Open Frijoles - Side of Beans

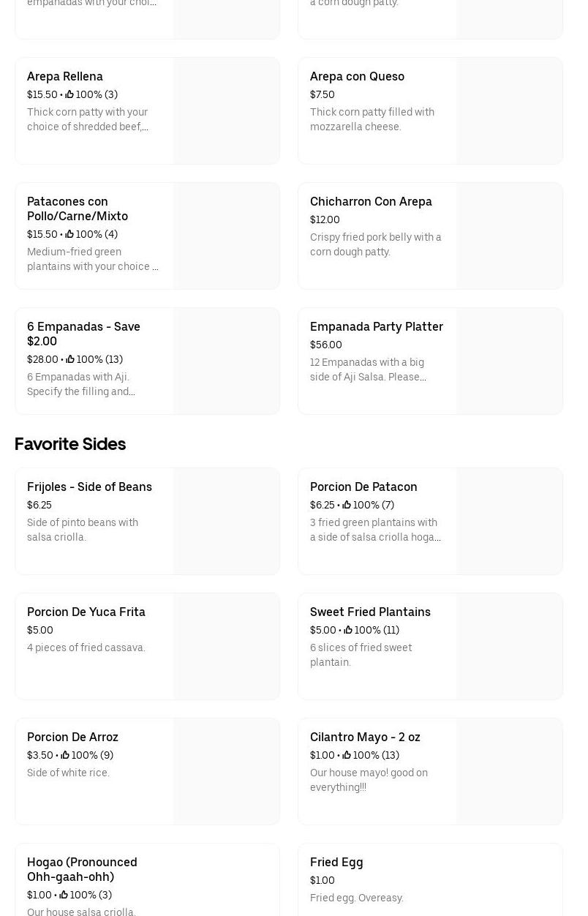point(89,487)
